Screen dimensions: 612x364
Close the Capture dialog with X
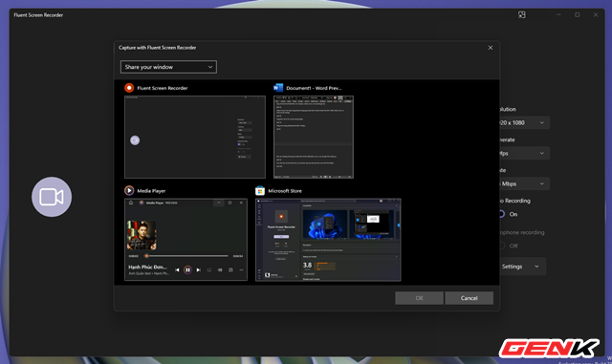(491, 48)
